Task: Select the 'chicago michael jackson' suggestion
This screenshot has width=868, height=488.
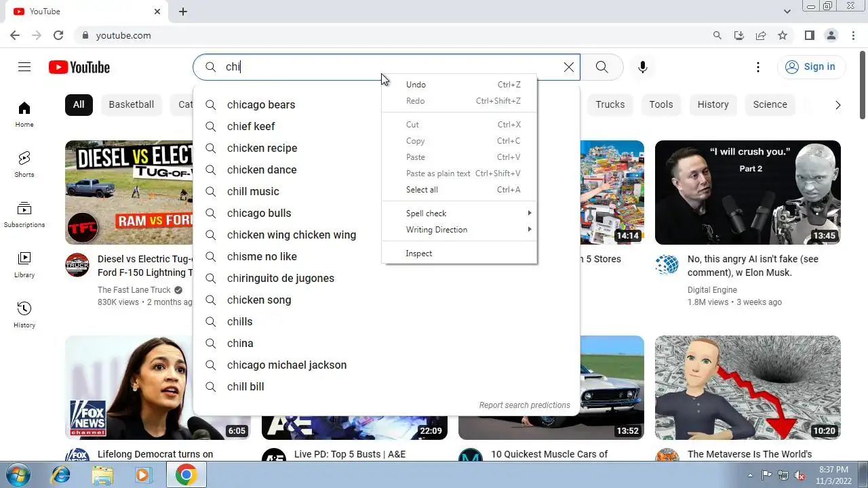Action: 387,365
